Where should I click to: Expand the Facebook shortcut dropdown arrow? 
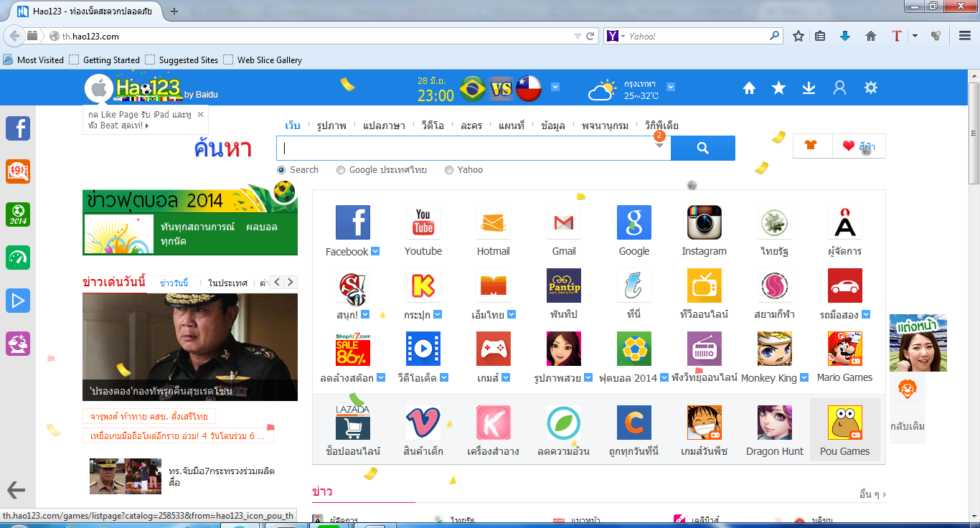point(375,251)
